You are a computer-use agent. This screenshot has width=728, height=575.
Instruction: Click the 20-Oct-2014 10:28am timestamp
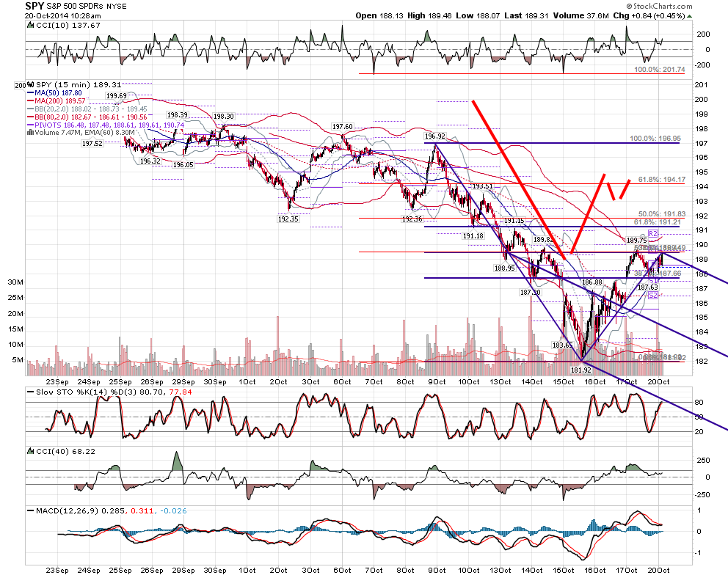click(x=62, y=16)
